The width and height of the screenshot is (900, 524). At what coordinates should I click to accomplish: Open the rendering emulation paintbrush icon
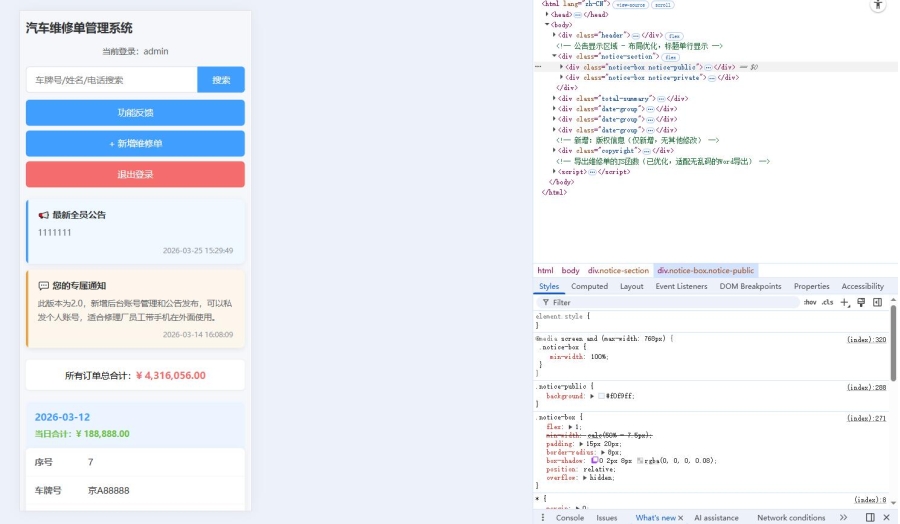pos(861,302)
